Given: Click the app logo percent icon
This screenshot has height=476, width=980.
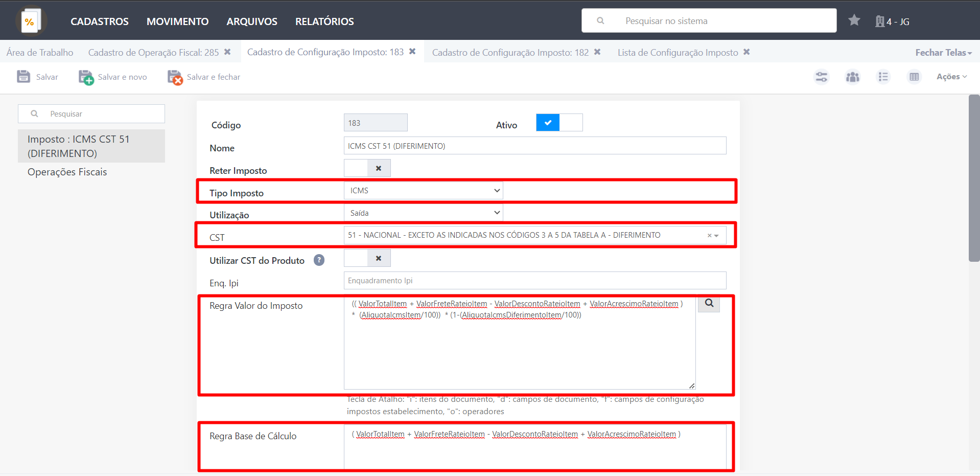Looking at the screenshot, I should pyautogui.click(x=31, y=21).
